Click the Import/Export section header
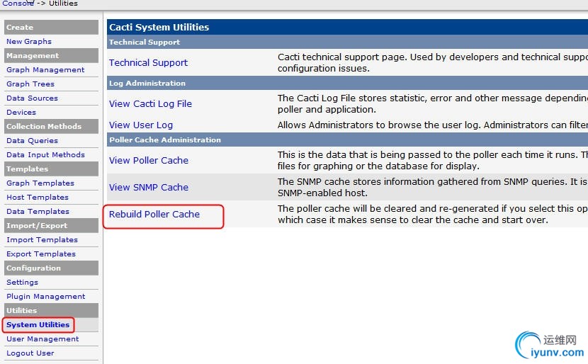 (x=52, y=226)
